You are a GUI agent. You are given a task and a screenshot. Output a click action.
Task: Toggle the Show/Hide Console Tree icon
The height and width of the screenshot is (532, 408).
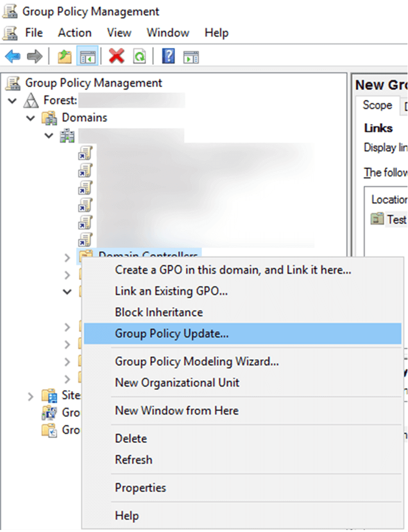coord(86,56)
